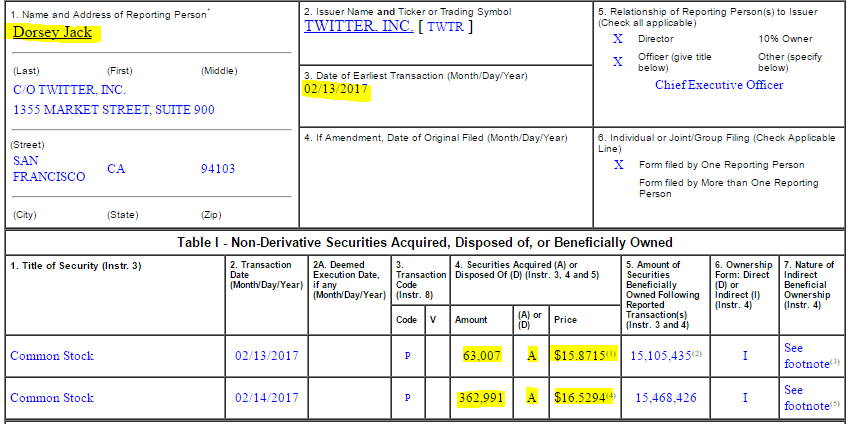Select the Officer X checkbox mark
This screenshot has width=848, height=424.
[618, 62]
